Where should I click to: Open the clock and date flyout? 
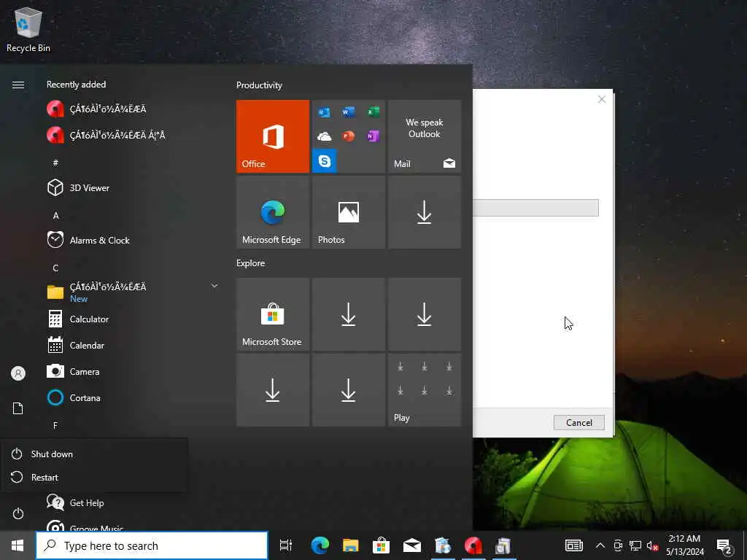pos(684,545)
